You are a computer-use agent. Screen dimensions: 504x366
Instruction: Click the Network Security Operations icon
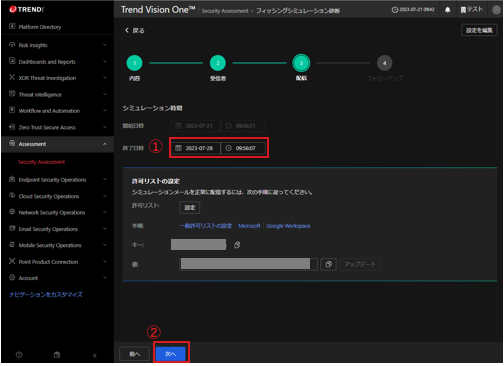12,212
